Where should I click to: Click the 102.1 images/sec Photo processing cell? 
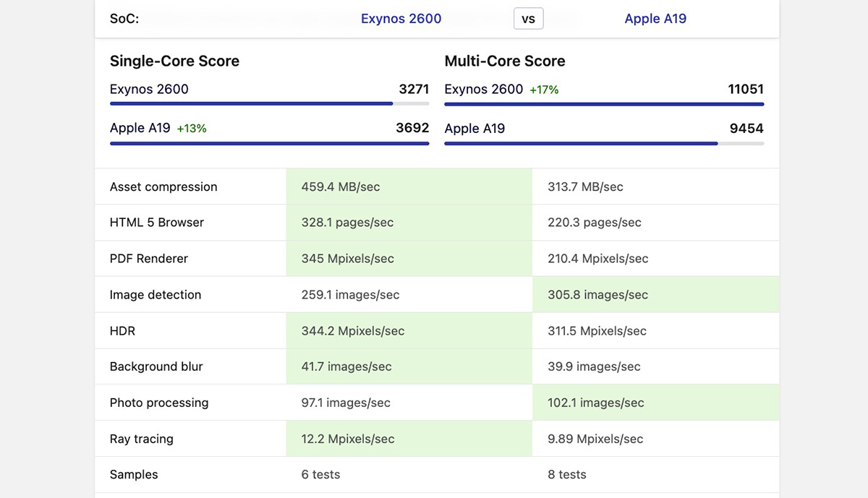click(x=655, y=403)
